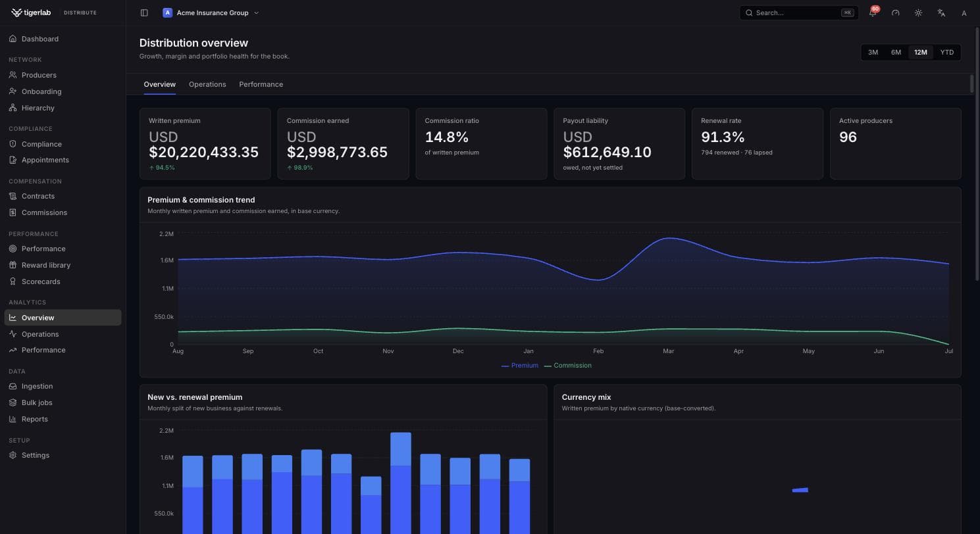Screen dimensions: 980x534
Task: Toggle the Premium series in the legend
Action: click(520, 366)
